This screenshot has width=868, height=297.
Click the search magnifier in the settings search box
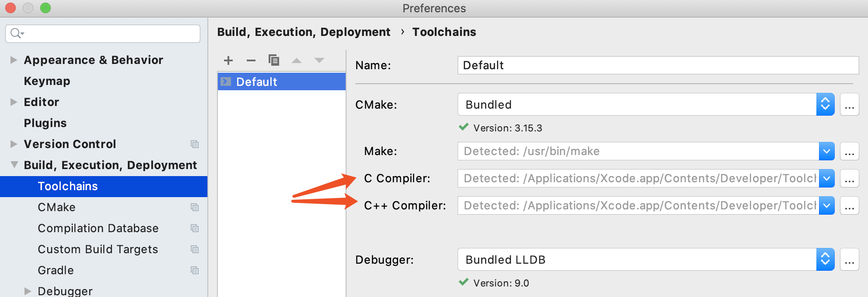coord(16,33)
